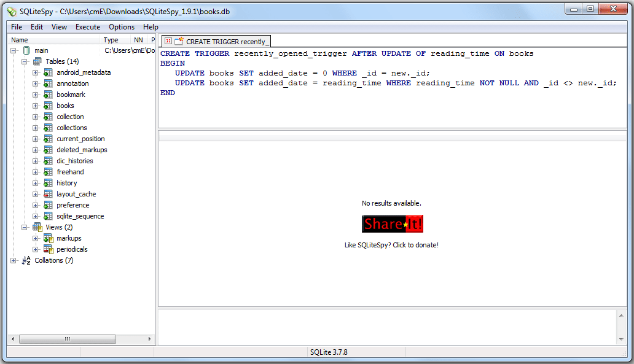
Task: Click the Name column header
Action: point(54,40)
